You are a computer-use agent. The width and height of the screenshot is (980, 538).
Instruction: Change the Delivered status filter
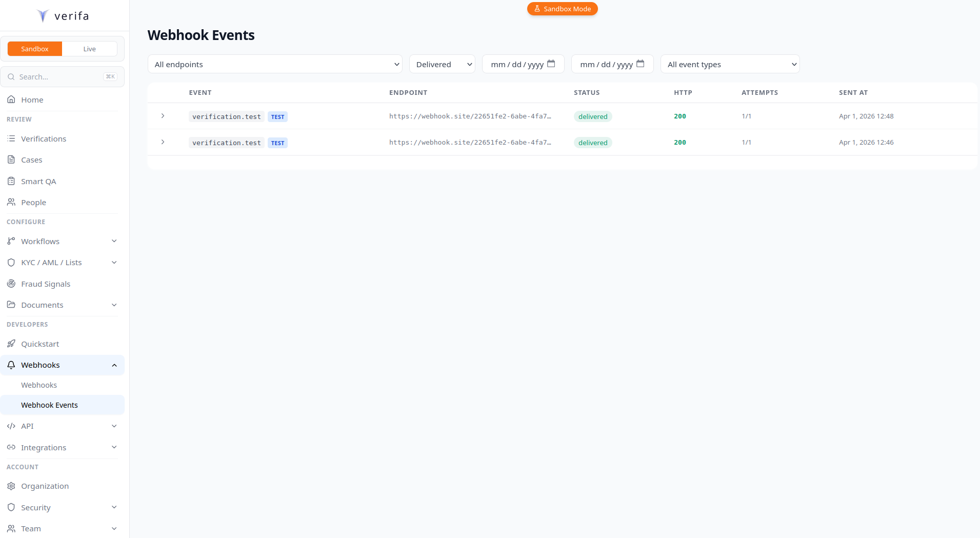point(442,64)
